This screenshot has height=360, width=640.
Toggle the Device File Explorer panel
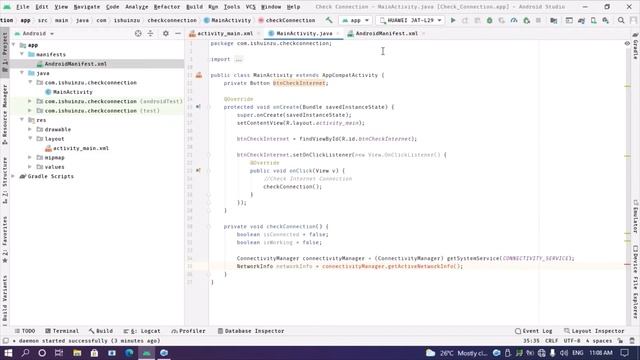636,282
